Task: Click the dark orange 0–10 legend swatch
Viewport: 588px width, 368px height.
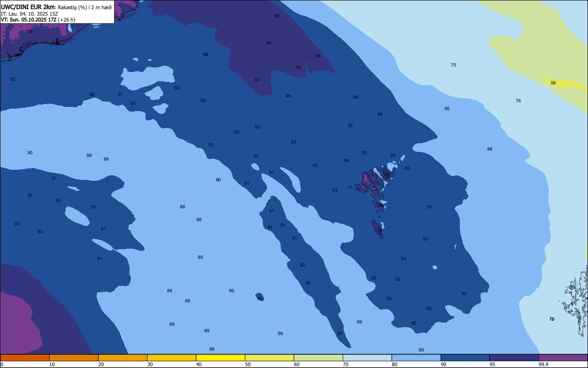Action: [x=25, y=357]
